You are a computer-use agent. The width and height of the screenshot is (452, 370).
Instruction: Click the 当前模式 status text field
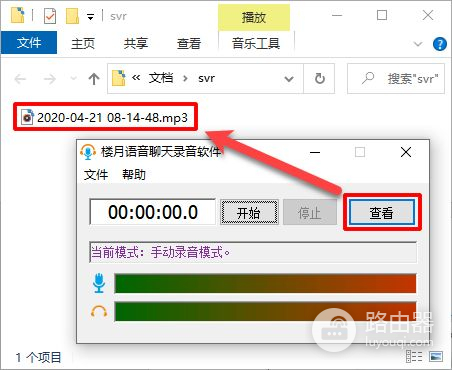coord(253,252)
